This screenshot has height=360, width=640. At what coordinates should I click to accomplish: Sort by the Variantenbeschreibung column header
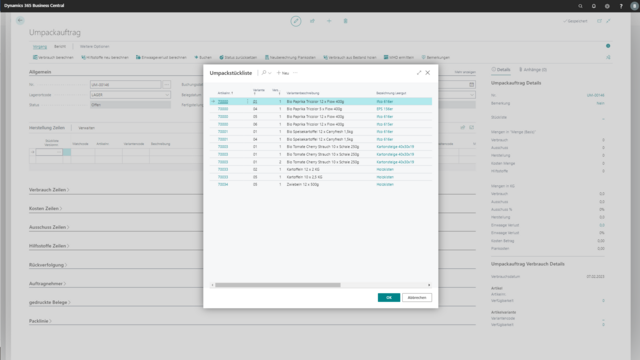303,93
